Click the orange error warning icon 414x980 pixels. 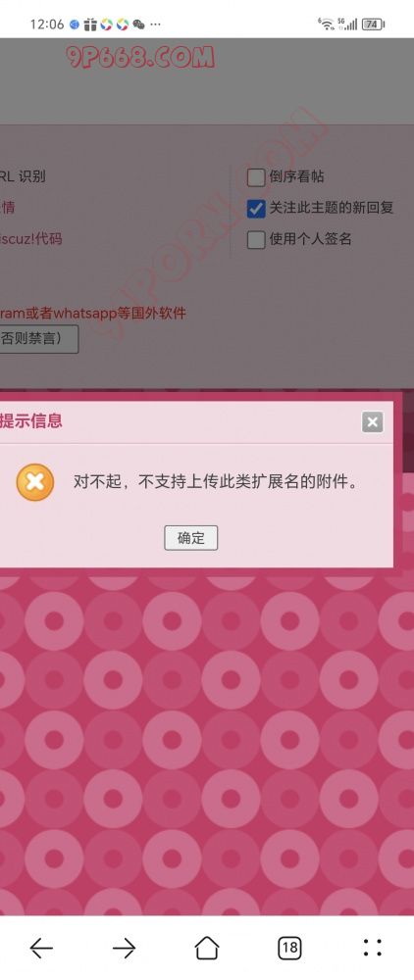coord(35,482)
